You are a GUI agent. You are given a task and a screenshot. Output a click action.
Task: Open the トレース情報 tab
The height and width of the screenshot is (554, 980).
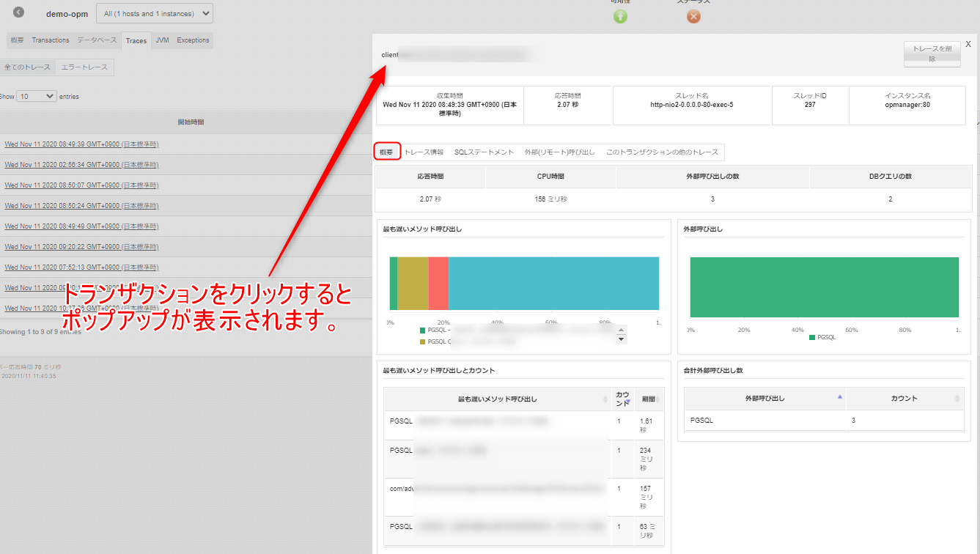tap(424, 152)
